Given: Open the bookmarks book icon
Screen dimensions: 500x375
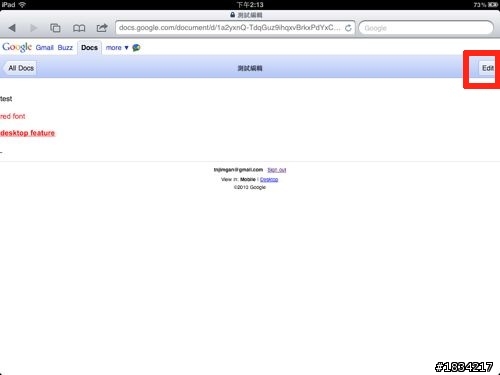Looking at the screenshot, I should pos(79,28).
